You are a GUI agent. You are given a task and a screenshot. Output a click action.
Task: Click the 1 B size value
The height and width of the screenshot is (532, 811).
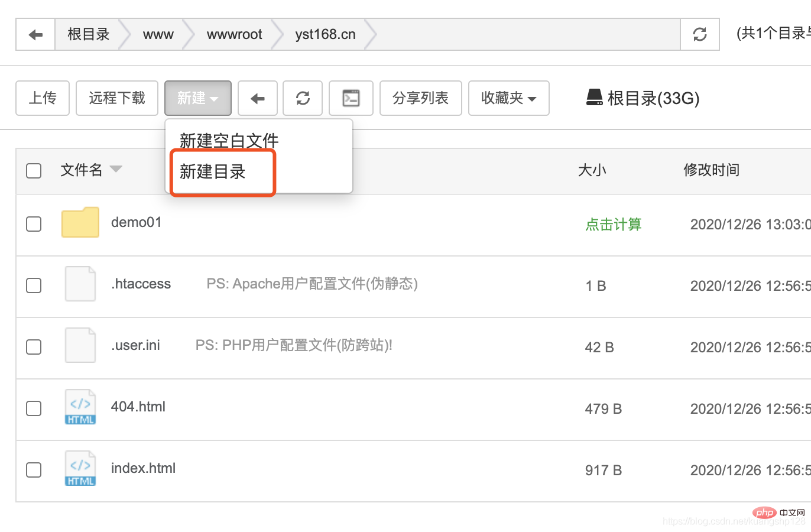[x=596, y=286]
